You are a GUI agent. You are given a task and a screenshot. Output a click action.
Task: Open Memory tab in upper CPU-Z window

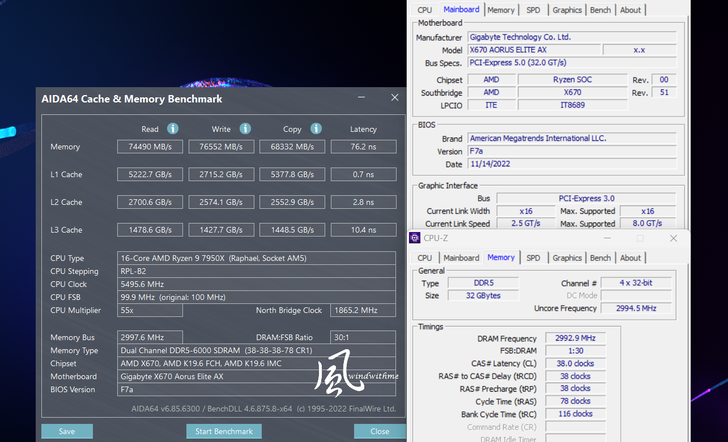501,10
